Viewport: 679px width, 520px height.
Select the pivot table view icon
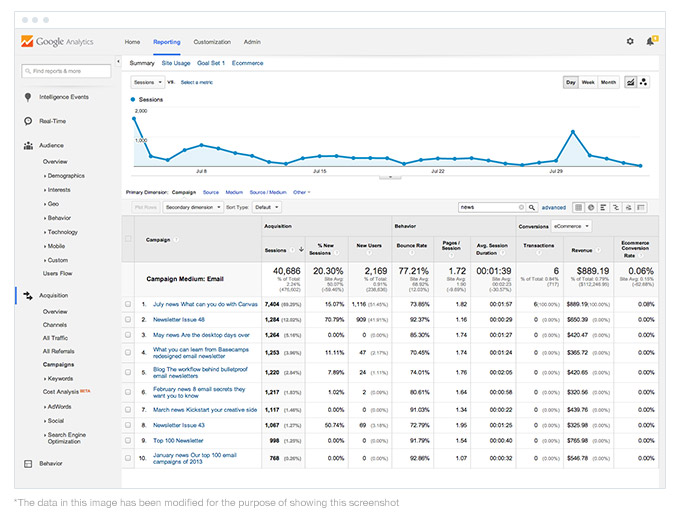(641, 207)
